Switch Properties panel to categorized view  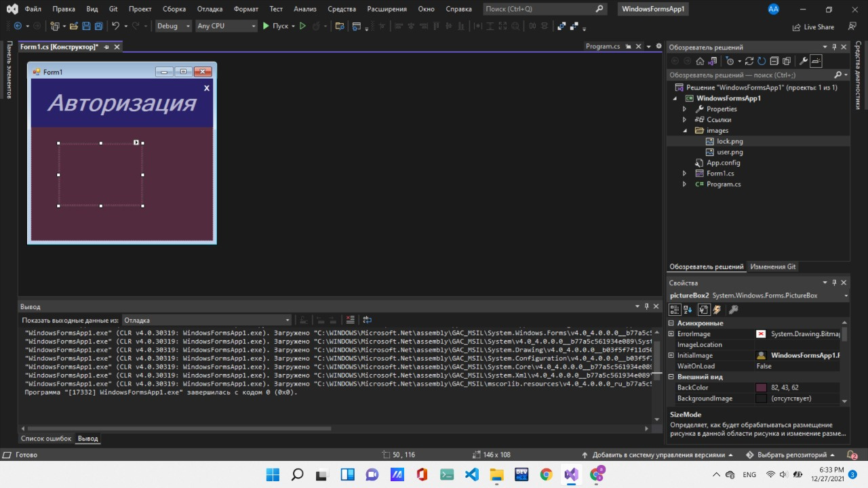pyautogui.click(x=675, y=310)
